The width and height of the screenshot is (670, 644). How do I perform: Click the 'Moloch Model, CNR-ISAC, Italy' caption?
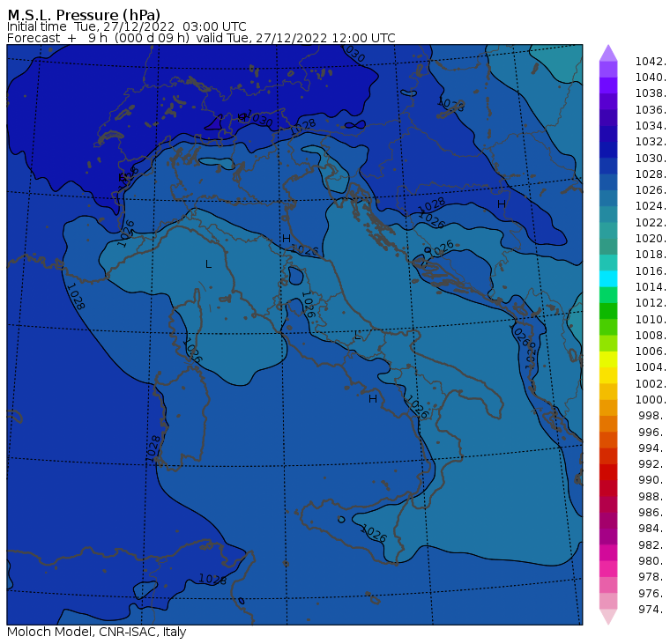coord(97,632)
